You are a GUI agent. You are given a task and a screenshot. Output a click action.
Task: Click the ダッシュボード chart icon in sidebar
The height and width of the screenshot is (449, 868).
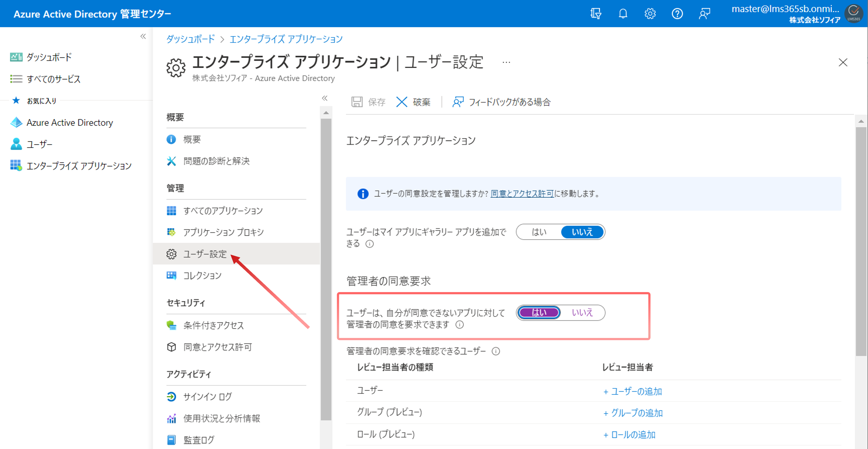[16, 57]
